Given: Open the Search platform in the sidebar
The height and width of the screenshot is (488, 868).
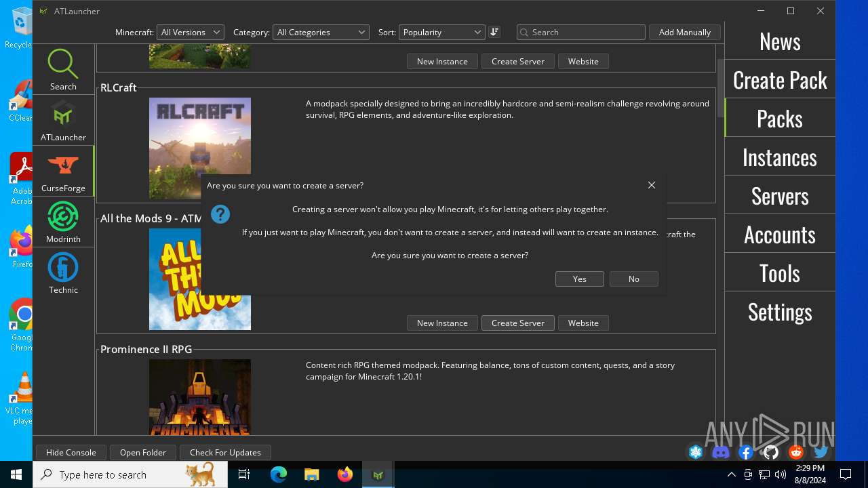Looking at the screenshot, I should (x=63, y=70).
